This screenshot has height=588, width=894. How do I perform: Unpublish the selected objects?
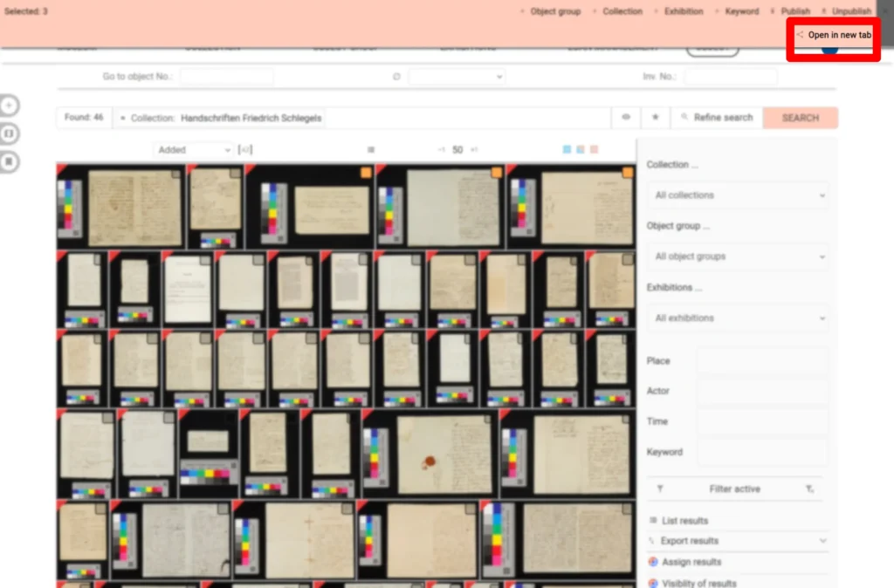[846, 11]
